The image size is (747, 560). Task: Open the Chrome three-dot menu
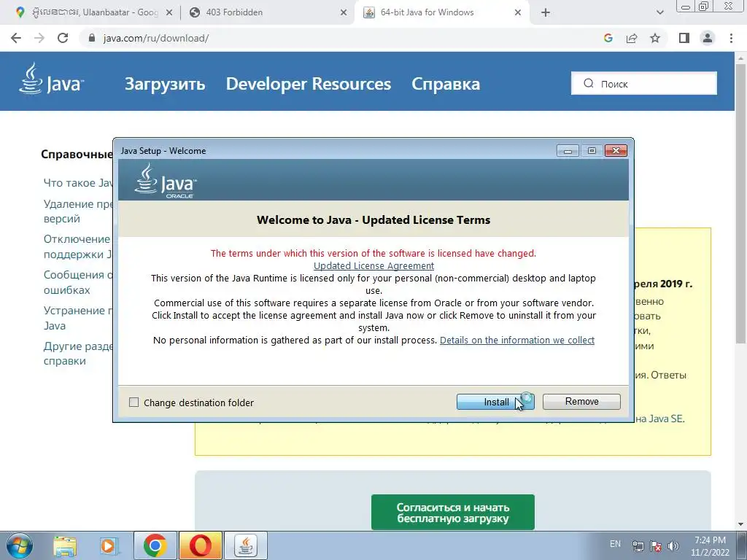(x=731, y=38)
